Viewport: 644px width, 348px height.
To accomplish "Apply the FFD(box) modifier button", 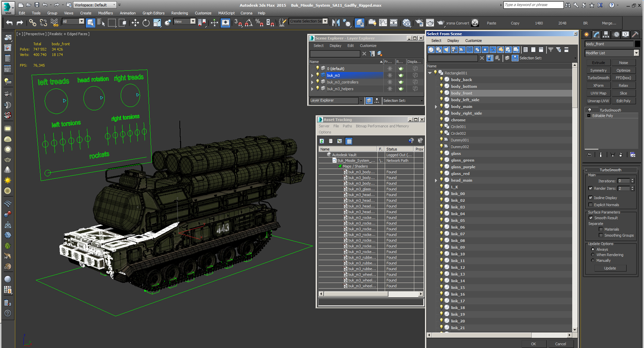I will [623, 78].
